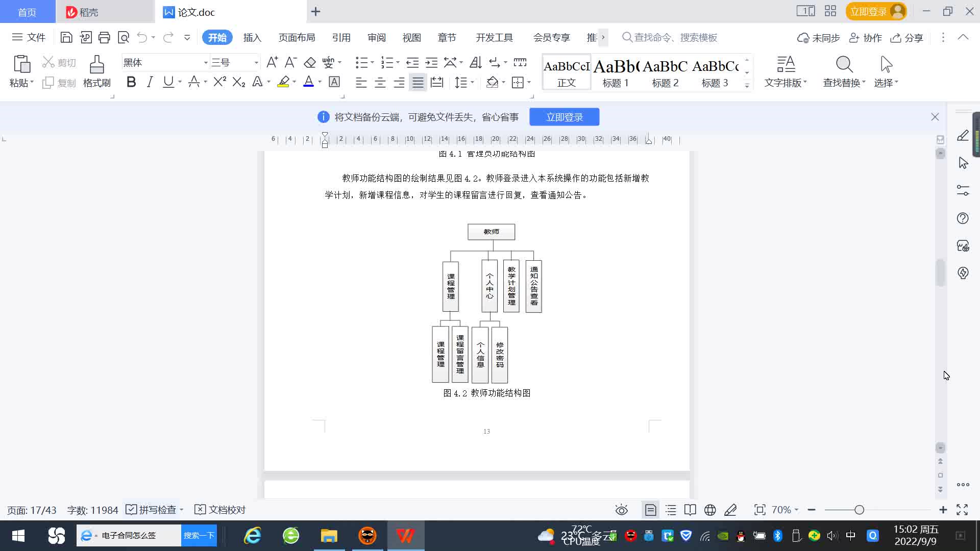
Task: Click the print icon in quick toolbar
Action: click(104, 37)
